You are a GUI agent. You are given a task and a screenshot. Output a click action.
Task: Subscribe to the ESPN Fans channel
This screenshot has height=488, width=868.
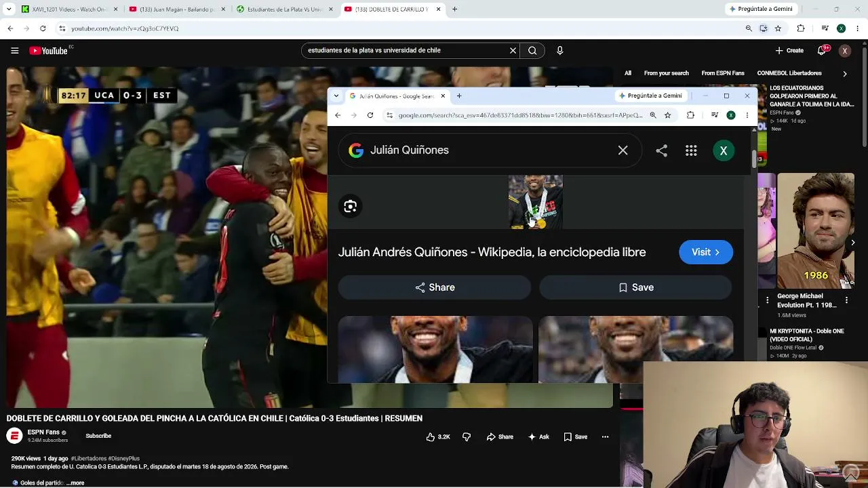click(x=98, y=436)
